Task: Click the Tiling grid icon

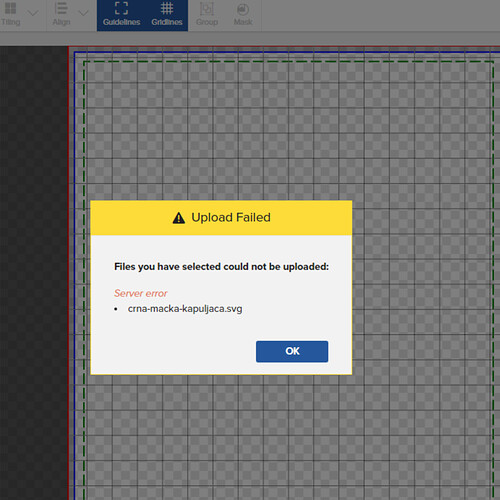Action: coord(11,9)
